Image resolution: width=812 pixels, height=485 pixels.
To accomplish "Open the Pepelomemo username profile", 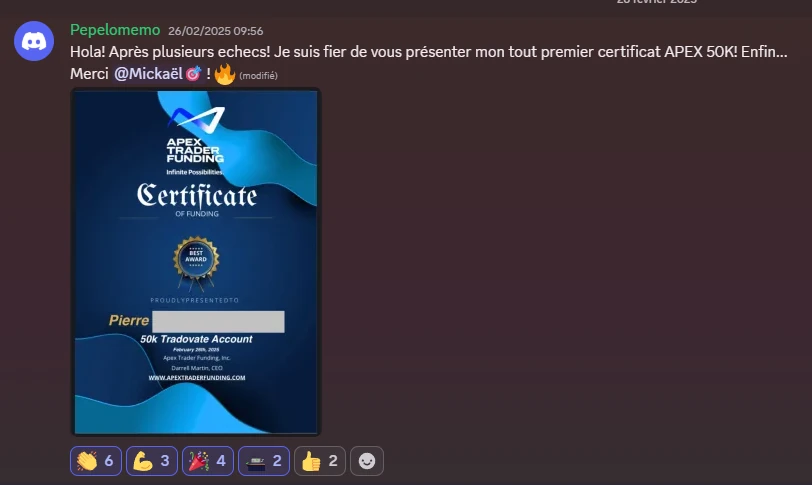I will click(115, 30).
